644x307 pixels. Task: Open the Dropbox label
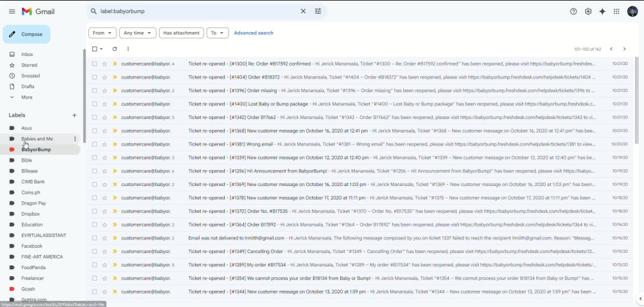(x=30, y=214)
